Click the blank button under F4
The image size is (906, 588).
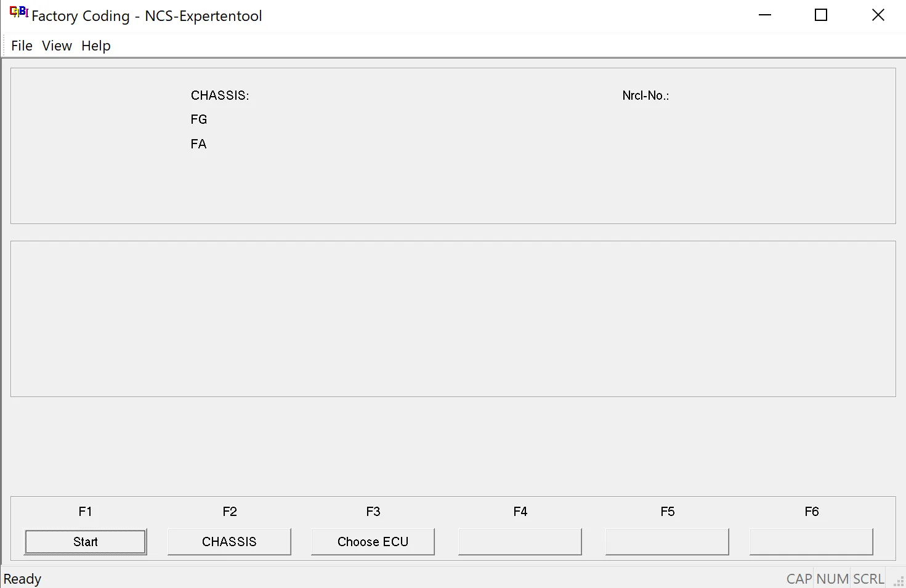point(520,542)
